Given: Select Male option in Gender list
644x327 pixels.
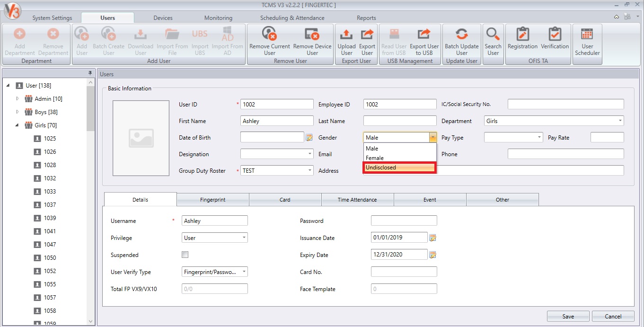Looking at the screenshot, I should pos(399,149).
